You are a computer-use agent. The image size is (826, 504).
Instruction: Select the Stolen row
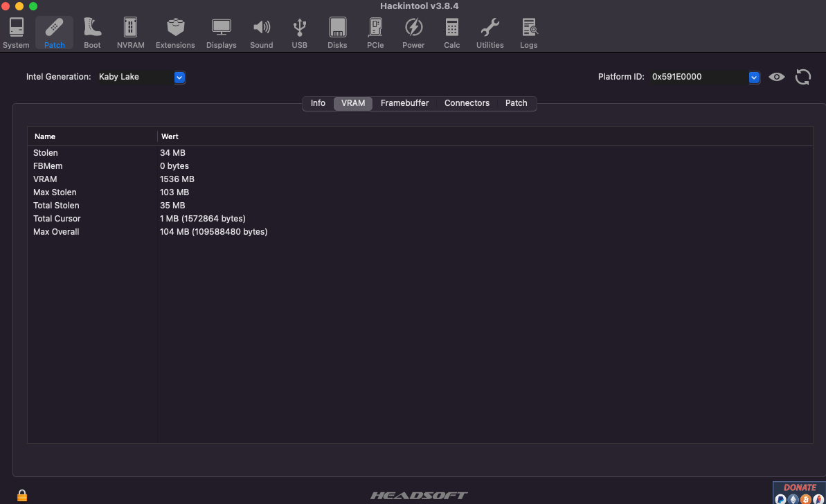pyautogui.click(x=420, y=153)
